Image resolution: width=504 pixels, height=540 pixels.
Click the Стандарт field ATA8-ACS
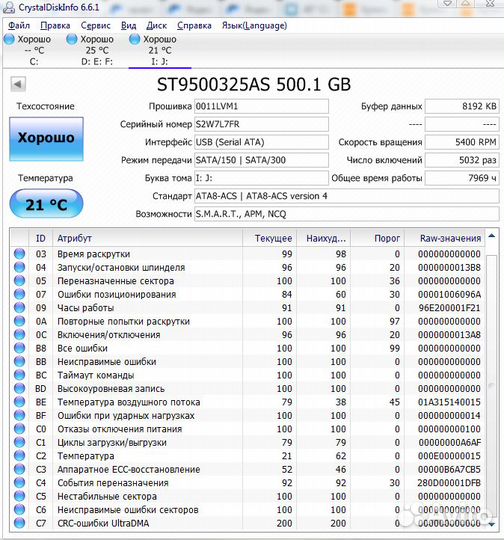click(347, 196)
